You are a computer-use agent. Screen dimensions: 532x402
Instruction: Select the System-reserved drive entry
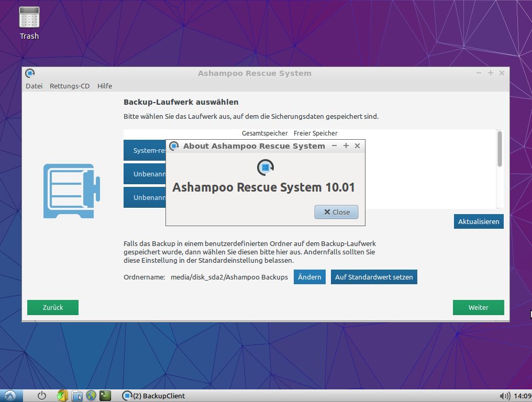click(145, 150)
